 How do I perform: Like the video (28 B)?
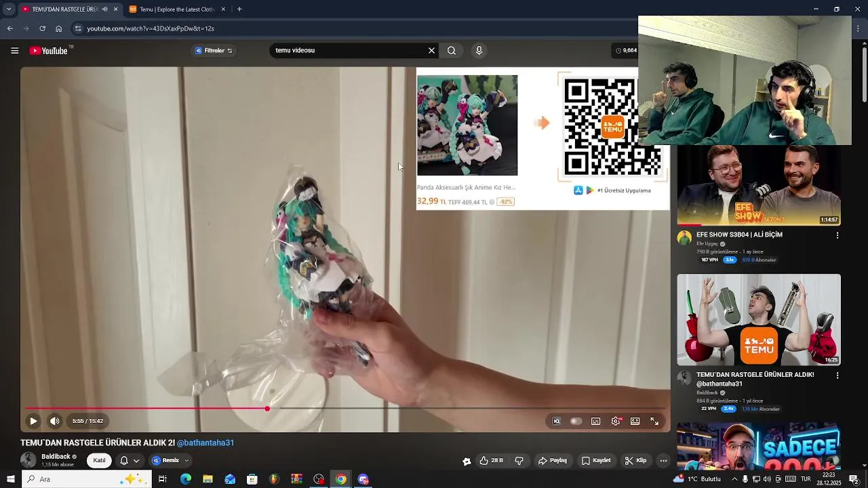pyautogui.click(x=491, y=460)
